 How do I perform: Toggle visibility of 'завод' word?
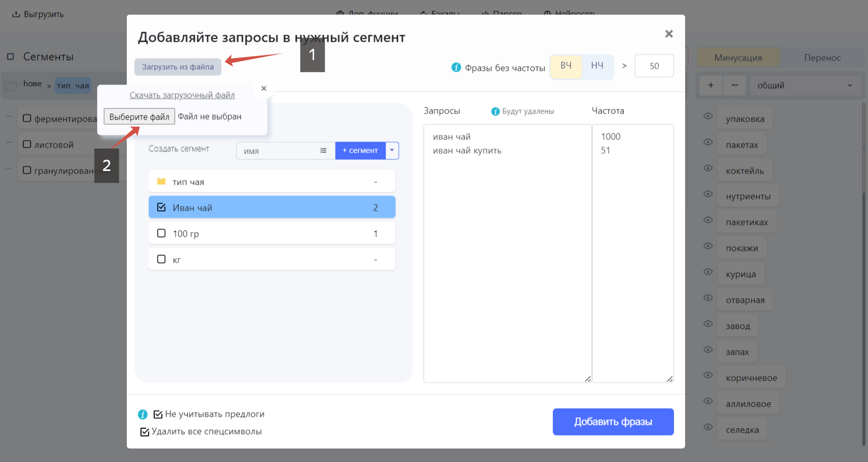[708, 324]
